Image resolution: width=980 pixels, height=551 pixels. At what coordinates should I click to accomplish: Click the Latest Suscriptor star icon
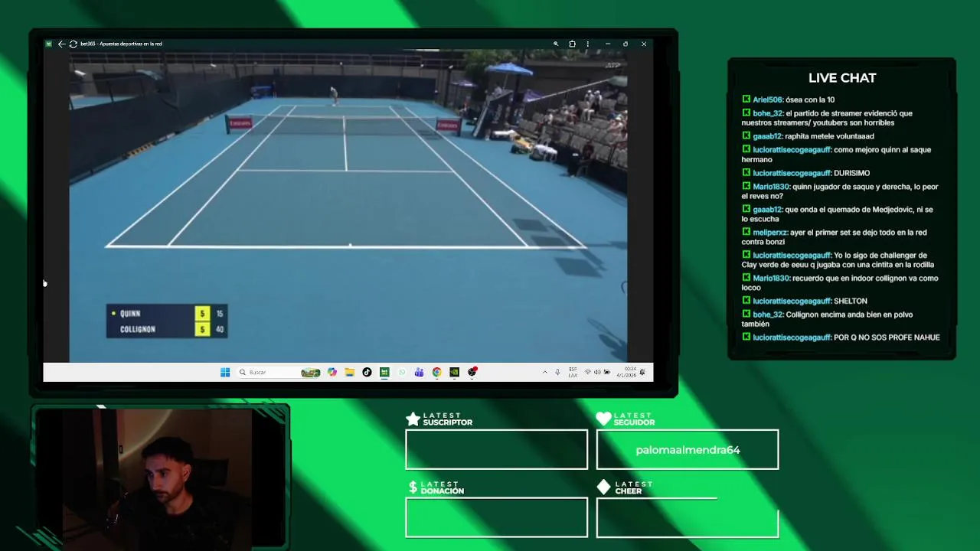click(x=413, y=419)
